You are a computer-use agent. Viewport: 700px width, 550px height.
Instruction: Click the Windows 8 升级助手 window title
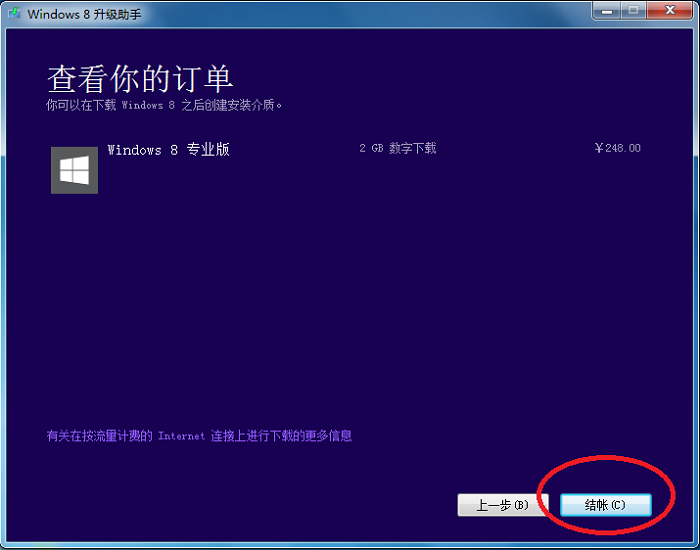point(84,14)
